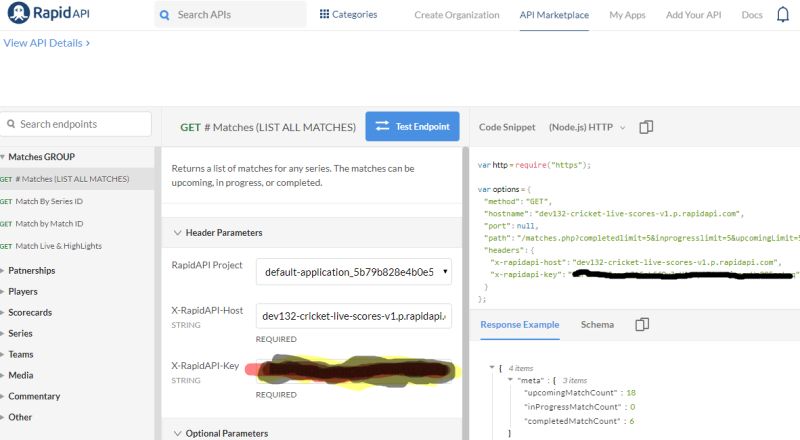Click the Categories grid icon
The width and height of the screenshot is (800, 440).
click(x=324, y=14)
